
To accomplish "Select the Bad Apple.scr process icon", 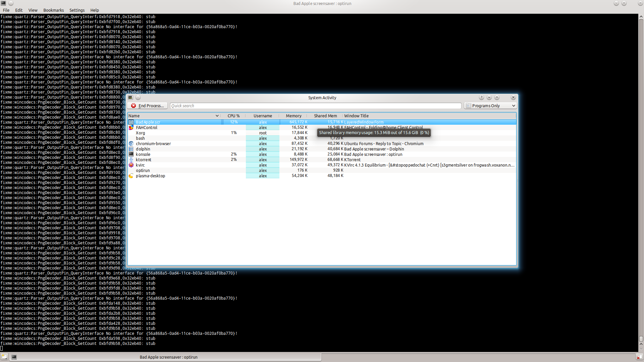I will 131,122.
